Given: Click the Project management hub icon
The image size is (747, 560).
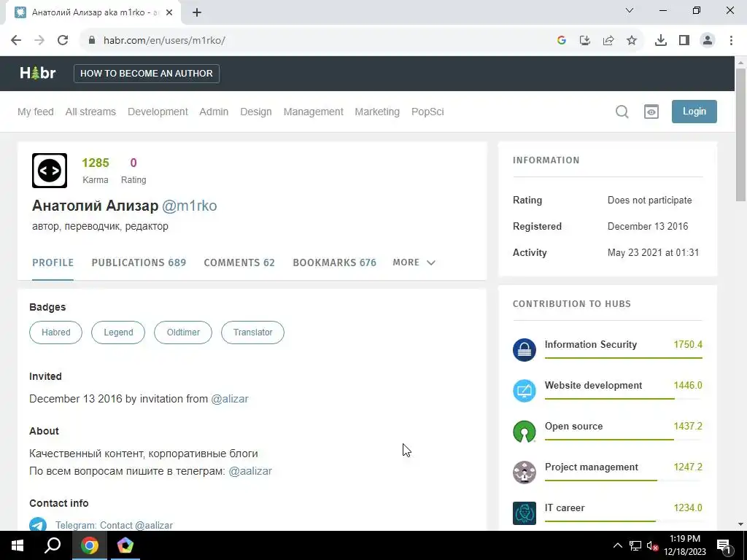Looking at the screenshot, I should coord(524,472).
